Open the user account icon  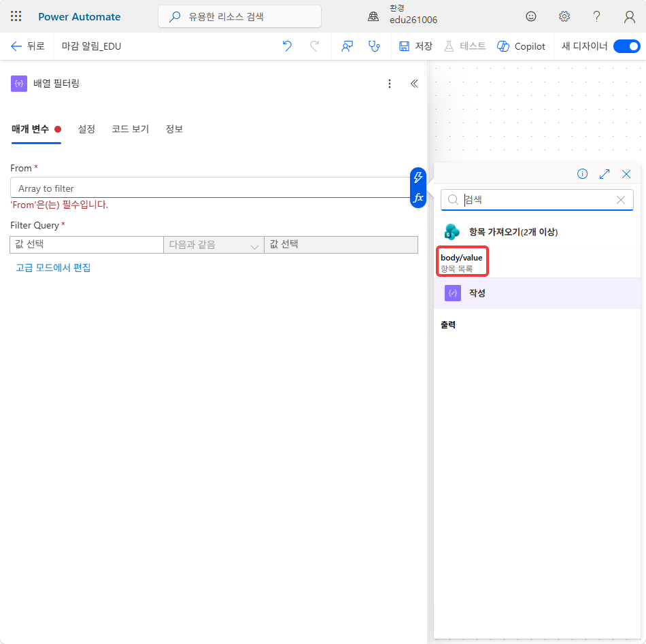tap(629, 16)
